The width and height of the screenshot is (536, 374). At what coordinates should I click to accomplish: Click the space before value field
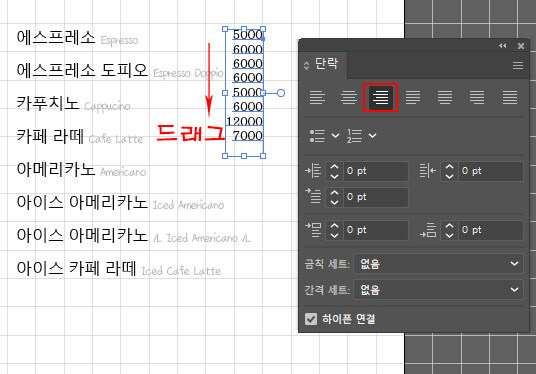tap(375, 230)
